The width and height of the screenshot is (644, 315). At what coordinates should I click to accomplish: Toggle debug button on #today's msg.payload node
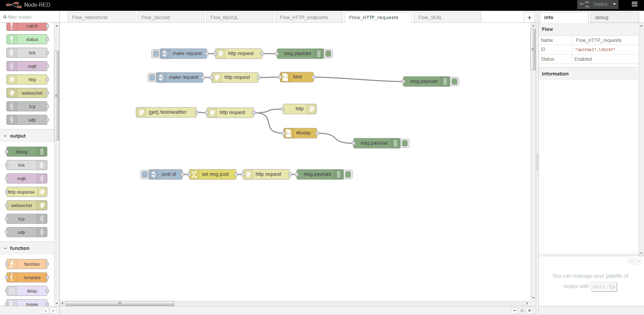(405, 143)
